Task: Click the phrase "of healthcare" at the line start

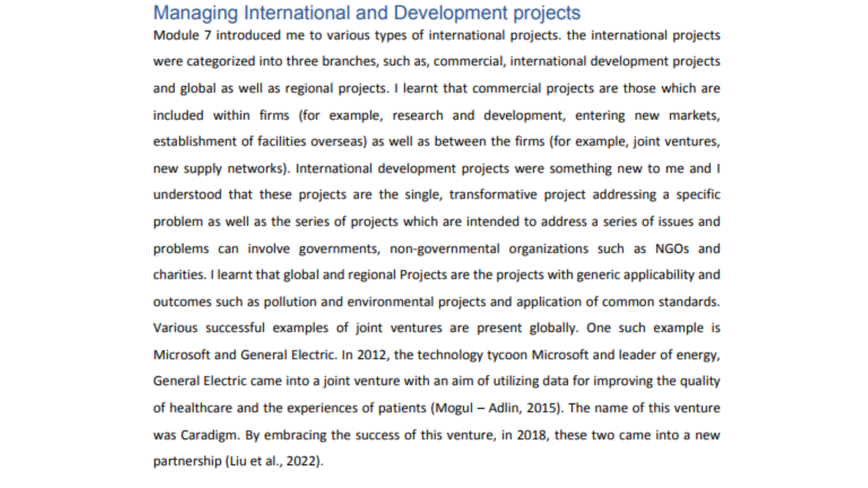Action: click(193, 408)
